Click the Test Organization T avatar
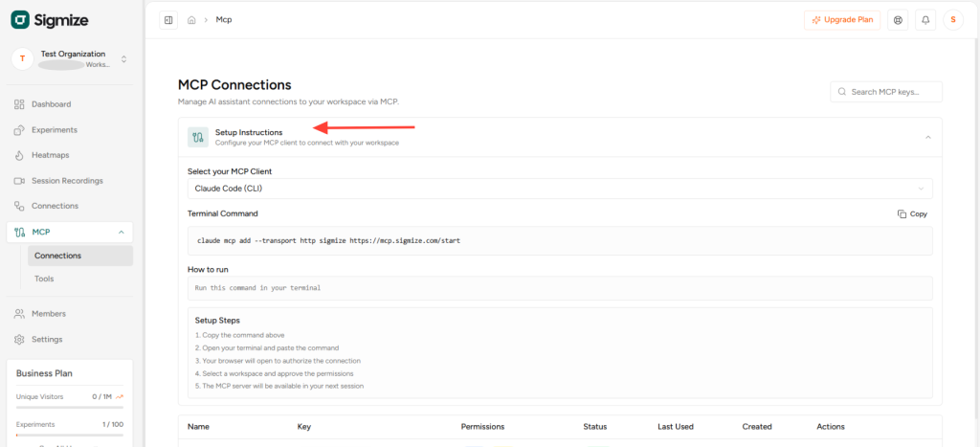This screenshot has width=980, height=447. click(23, 58)
